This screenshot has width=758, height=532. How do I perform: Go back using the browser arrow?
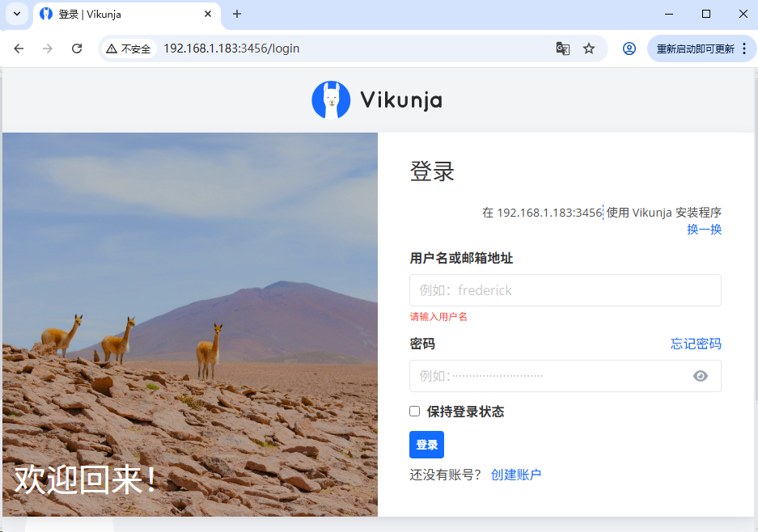pos(19,49)
